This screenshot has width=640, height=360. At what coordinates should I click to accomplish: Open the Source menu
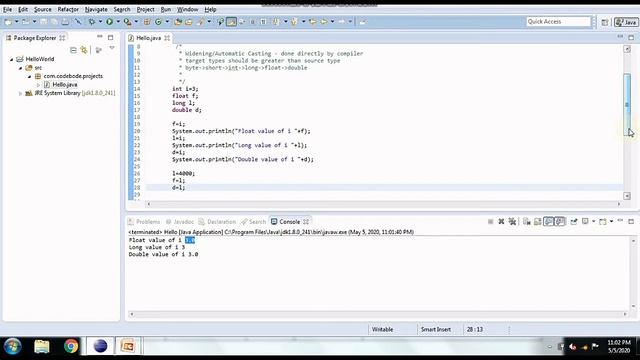pyautogui.click(x=42, y=9)
